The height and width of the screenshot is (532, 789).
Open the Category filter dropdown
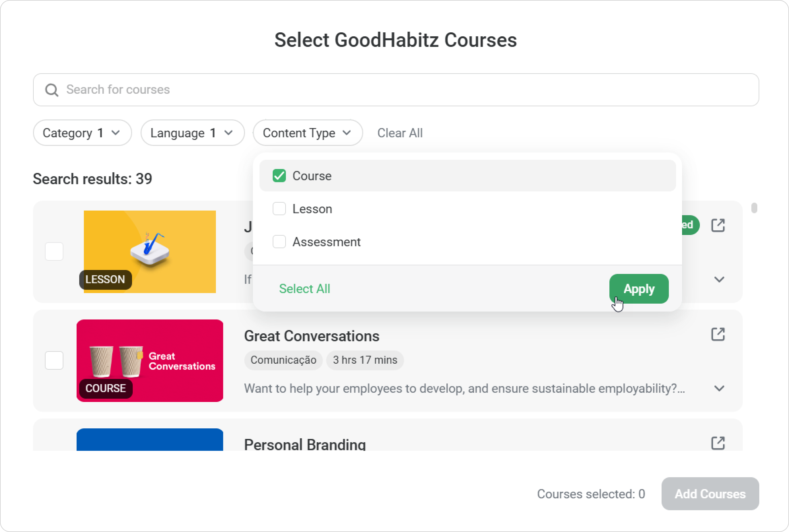pos(82,133)
